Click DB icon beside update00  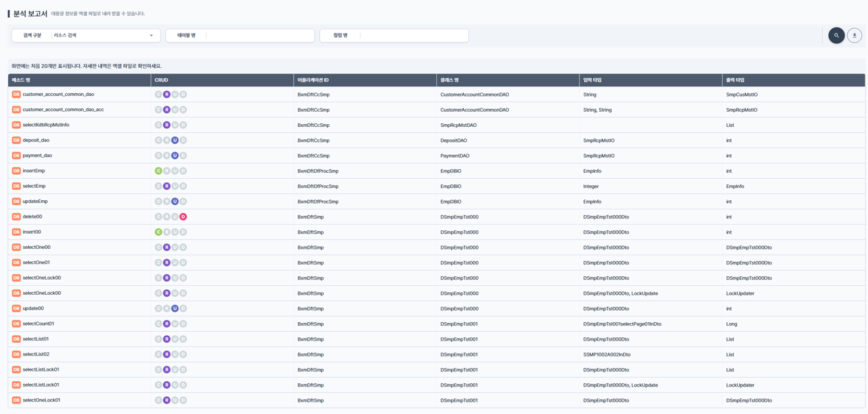coord(16,308)
